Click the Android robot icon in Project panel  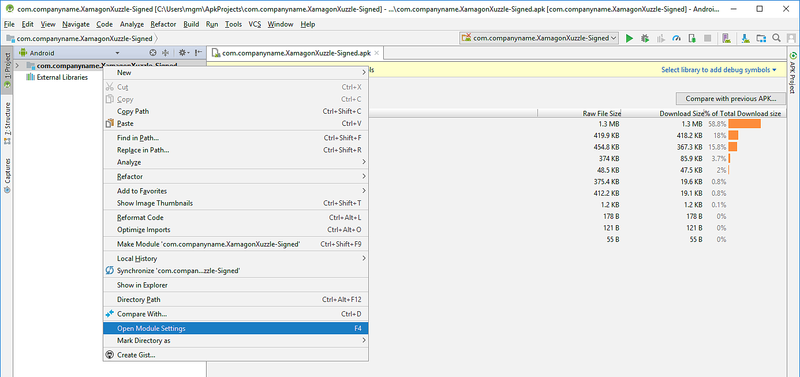(x=22, y=53)
